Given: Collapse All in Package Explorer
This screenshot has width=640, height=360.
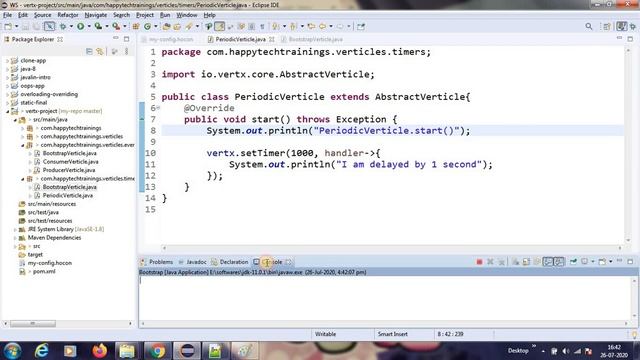Looking at the screenshot, I should (x=89, y=51).
